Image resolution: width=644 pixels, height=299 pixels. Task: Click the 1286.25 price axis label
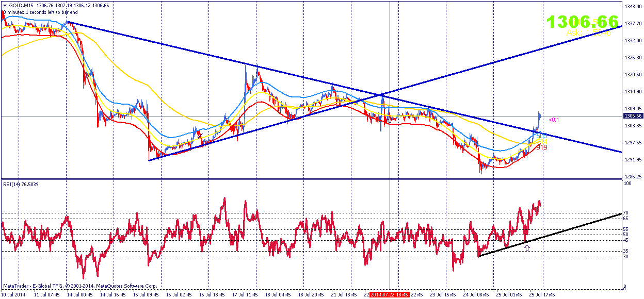pos(632,177)
